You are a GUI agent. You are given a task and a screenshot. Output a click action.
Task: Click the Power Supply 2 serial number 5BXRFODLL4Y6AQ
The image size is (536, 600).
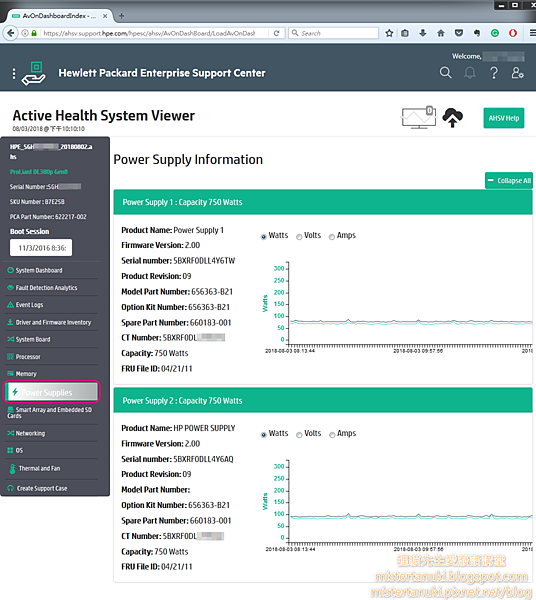[x=204, y=459]
